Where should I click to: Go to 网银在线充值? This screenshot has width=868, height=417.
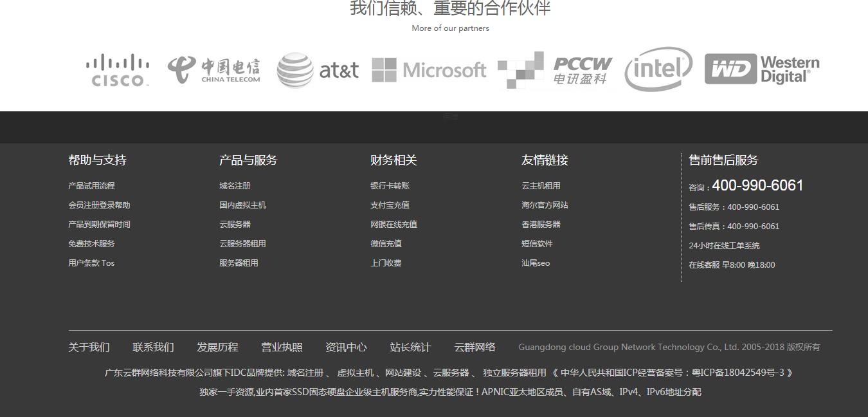pyautogui.click(x=393, y=225)
